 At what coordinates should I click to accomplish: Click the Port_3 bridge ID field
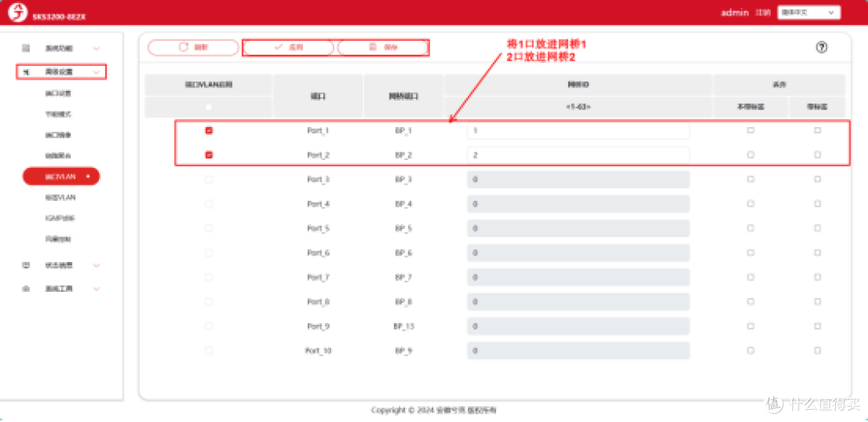tap(579, 179)
